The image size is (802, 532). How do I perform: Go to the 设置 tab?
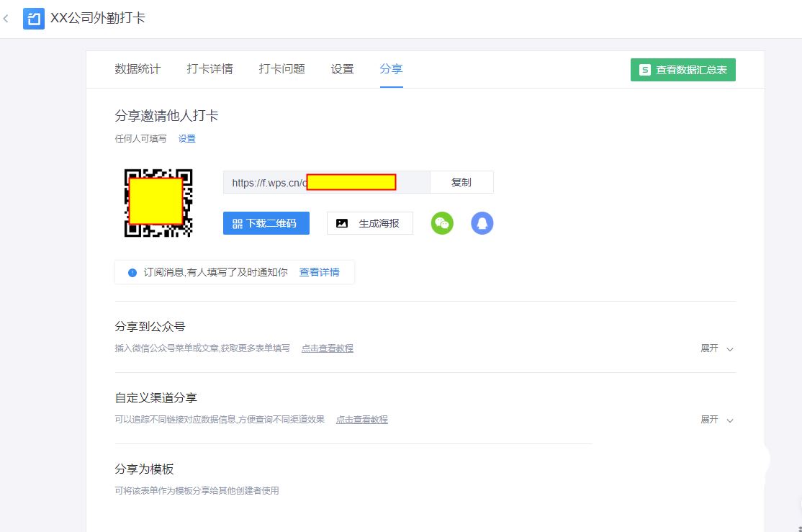click(342, 69)
